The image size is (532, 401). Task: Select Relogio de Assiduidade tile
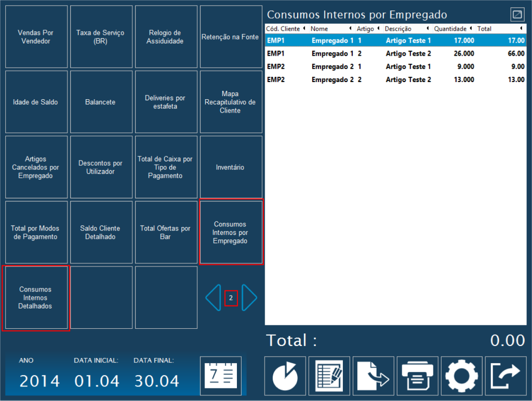click(x=166, y=37)
